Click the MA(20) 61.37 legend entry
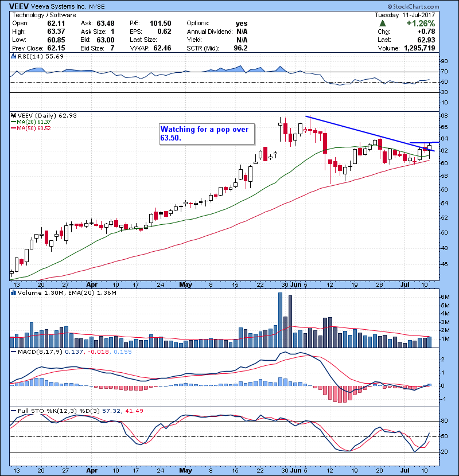459x476 pixels. coord(30,122)
